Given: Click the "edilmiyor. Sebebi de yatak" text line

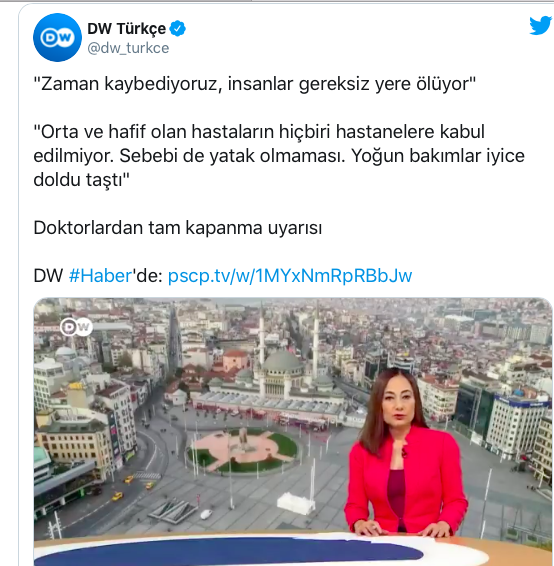Looking at the screenshot, I should 144,156.
